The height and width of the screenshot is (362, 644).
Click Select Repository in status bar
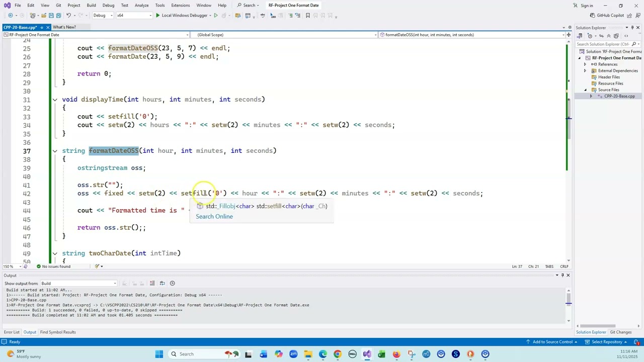[x=607, y=342]
